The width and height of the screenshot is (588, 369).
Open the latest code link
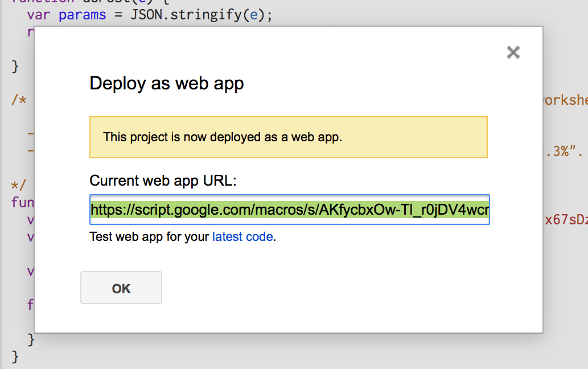coord(242,237)
